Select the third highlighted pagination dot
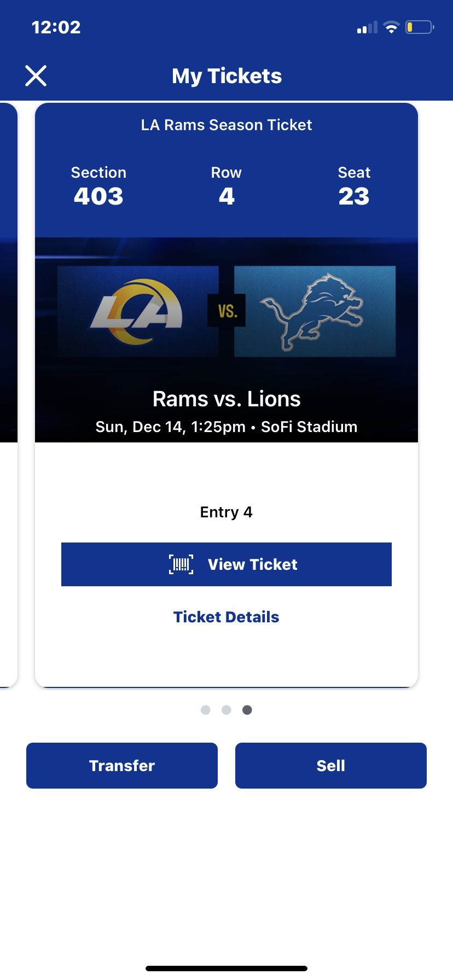The image size is (453, 980). pyautogui.click(x=247, y=709)
